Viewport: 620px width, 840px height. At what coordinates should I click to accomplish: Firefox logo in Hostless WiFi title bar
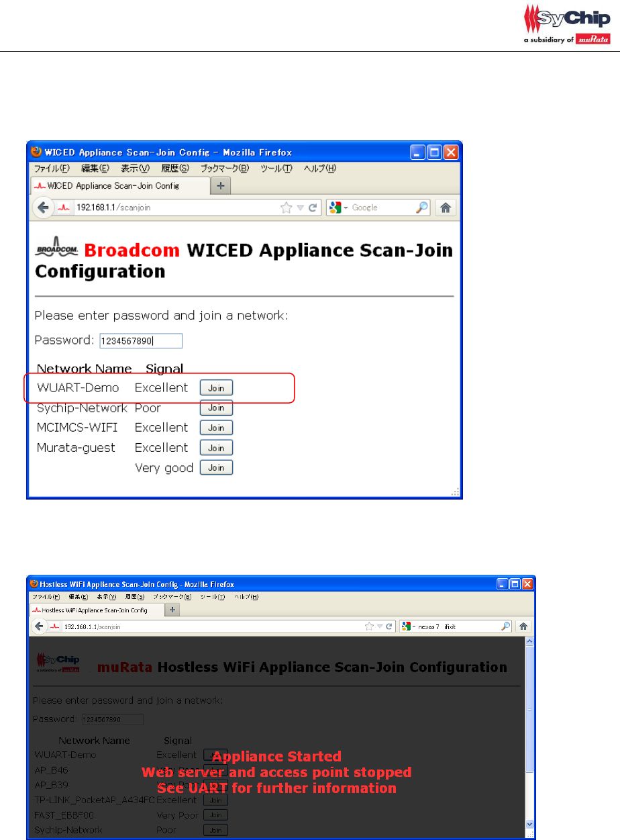pyautogui.click(x=34, y=584)
